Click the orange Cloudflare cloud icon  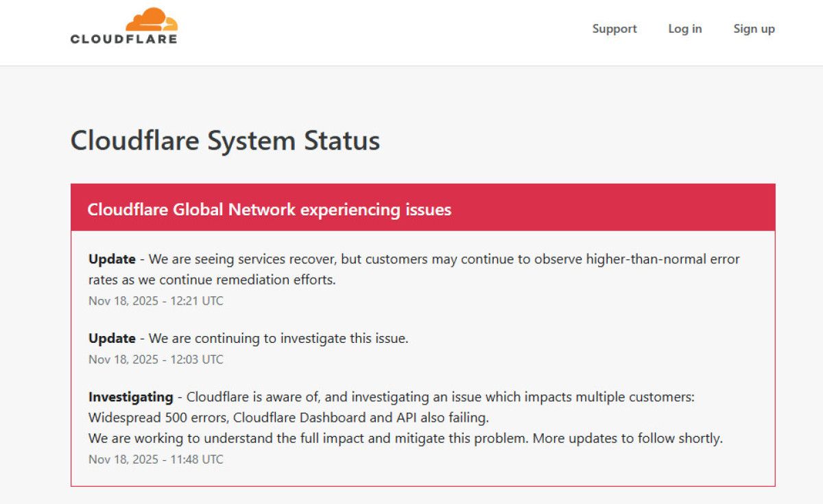click(x=152, y=19)
